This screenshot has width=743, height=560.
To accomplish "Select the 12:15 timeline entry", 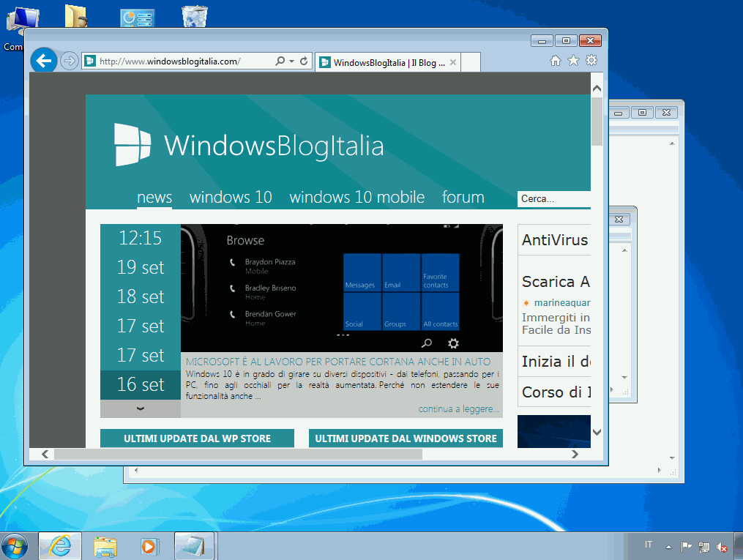I will pyautogui.click(x=141, y=239).
